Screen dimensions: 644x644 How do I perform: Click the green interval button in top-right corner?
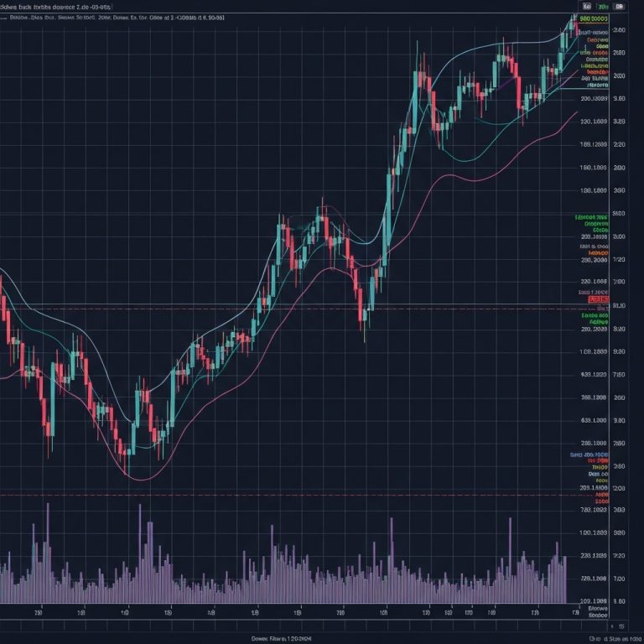coord(604,5)
